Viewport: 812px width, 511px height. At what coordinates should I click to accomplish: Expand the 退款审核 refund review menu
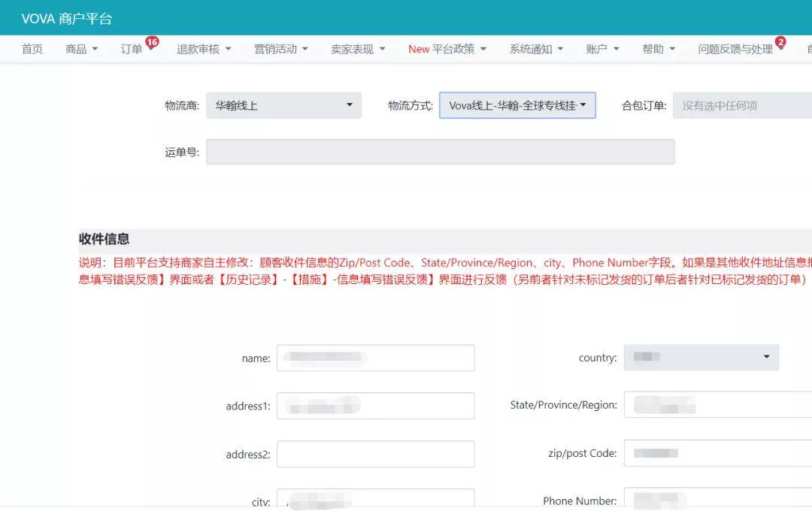(x=204, y=49)
